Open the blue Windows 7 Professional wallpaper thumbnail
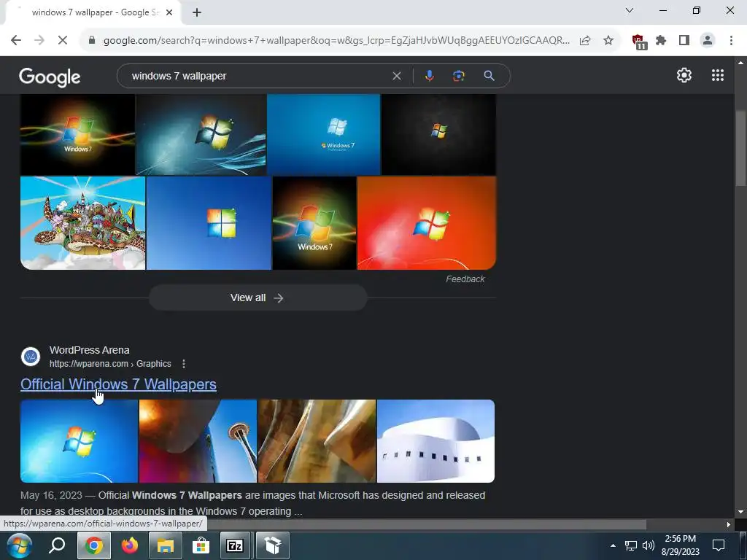 coord(323,135)
